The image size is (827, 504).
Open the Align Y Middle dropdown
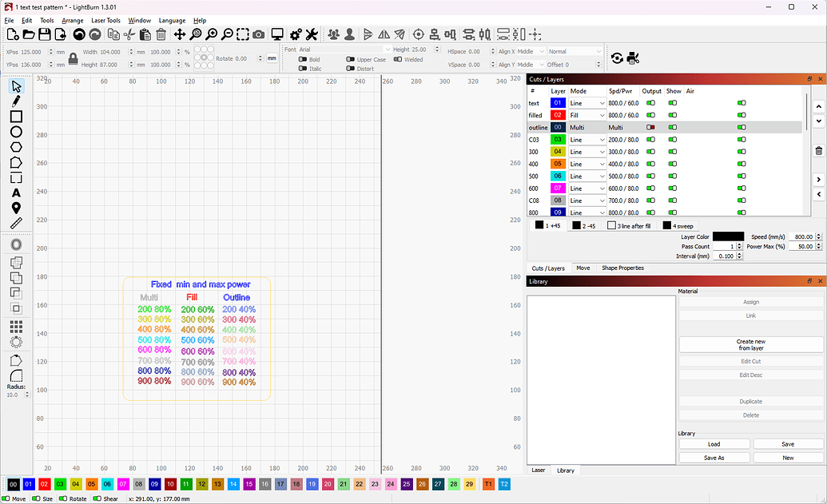(x=530, y=65)
